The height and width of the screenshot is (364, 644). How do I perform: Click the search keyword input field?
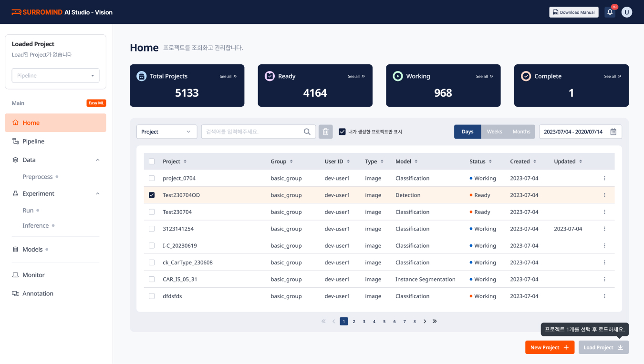tap(253, 132)
